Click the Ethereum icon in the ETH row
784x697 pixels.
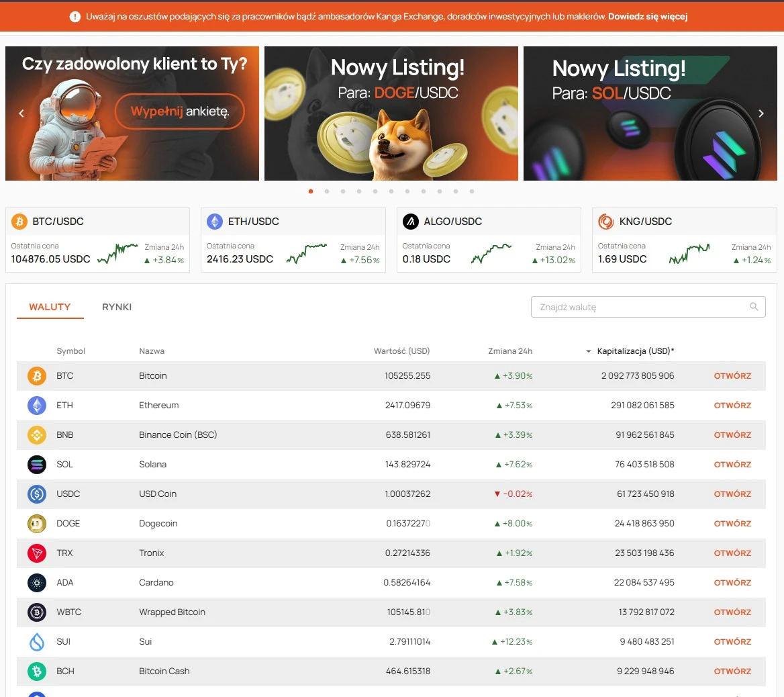click(36, 406)
